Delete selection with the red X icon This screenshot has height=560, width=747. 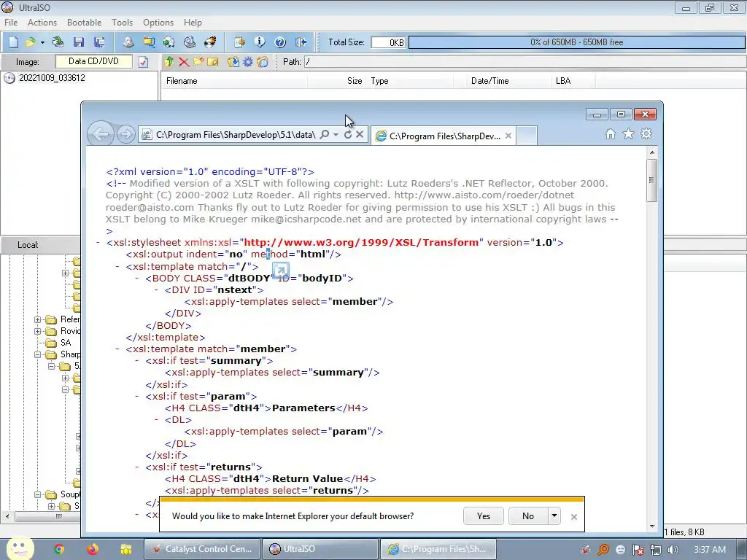click(x=184, y=62)
